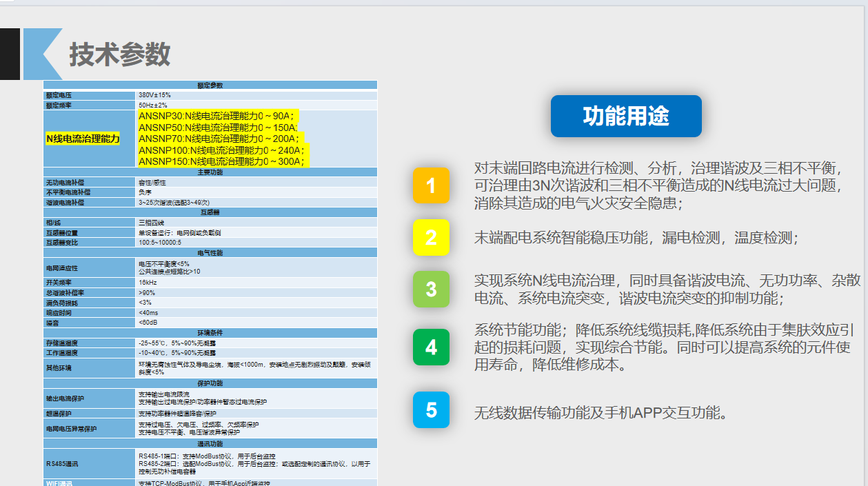Image resolution: width=868 pixels, height=486 pixels.
Task: Click the blue number 5 badge
Action: [431, 410]
